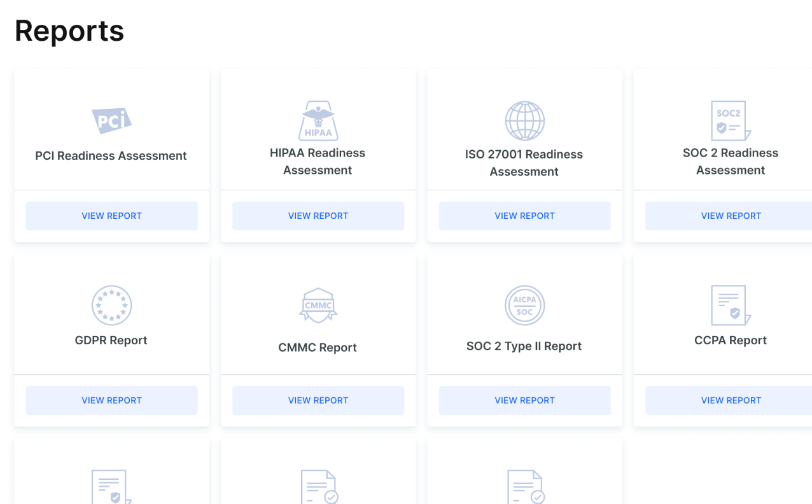Open View Report for ISO 27001 Readiness
The width and height of the screenshot is (812, 504).
[524, 216]
